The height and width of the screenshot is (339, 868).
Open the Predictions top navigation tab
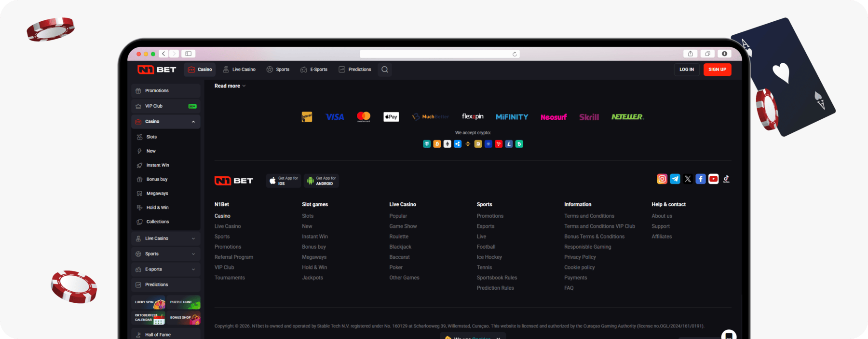click(x=355, y=70)
